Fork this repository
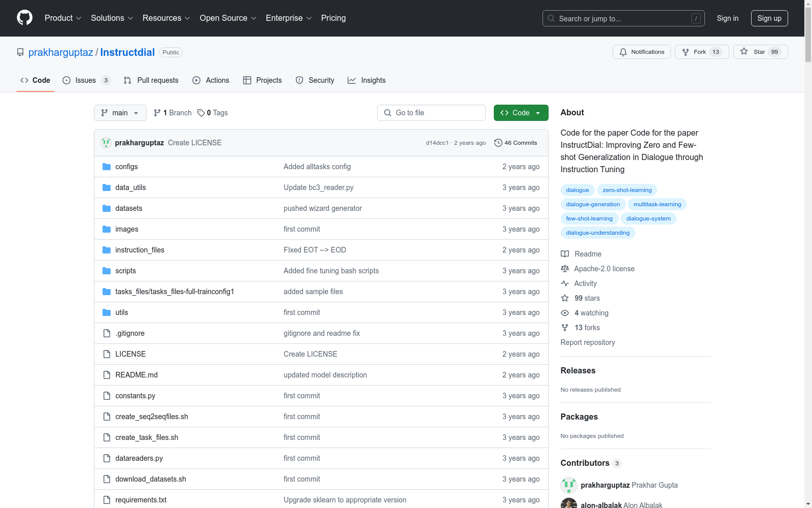 point(702,52)
